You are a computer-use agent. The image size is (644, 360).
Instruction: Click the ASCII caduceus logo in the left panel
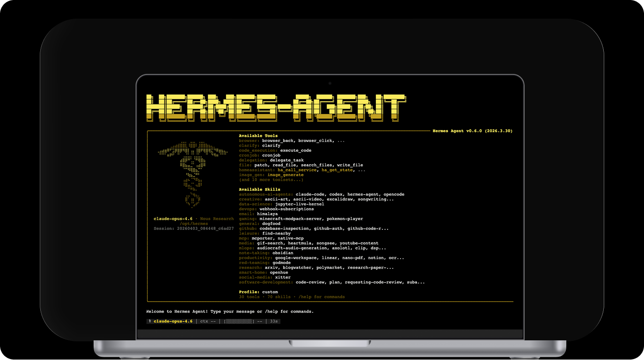click(x=193, y=174)
